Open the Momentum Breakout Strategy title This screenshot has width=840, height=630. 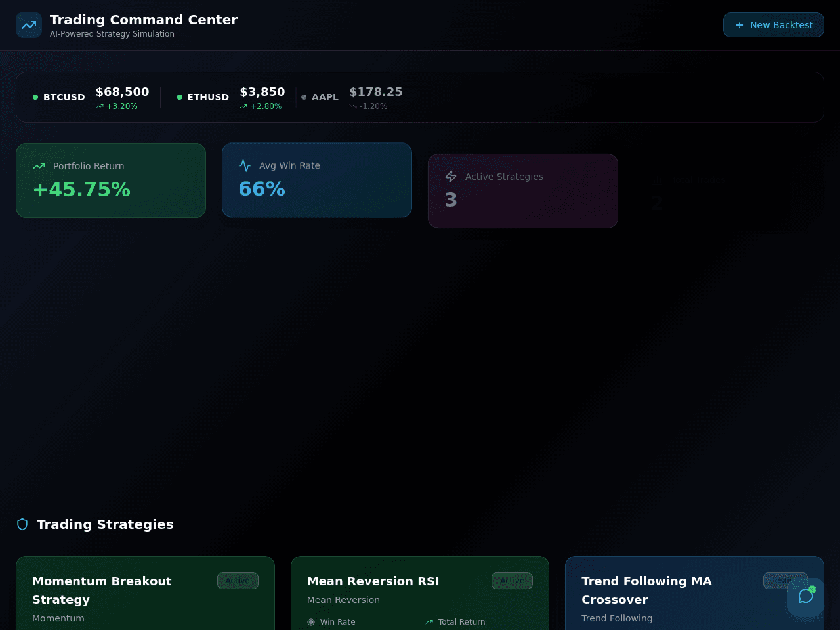pyautogui.click(x=102, y=591)
